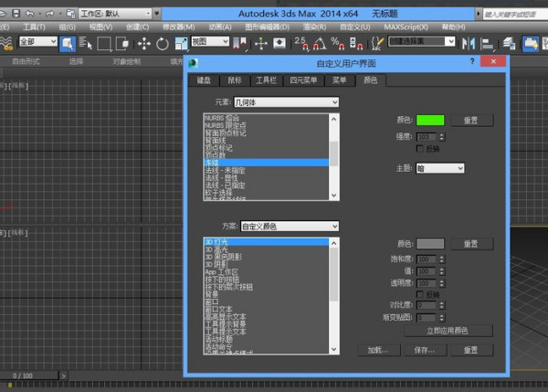Open the 视图 reference coordinate dropdown
The width and height of the screenshot is (548, 392).
point(210,42)
